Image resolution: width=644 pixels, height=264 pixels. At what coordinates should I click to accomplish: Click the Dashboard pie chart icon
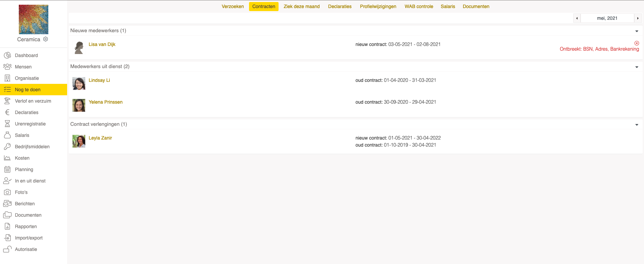coord(7,55)
